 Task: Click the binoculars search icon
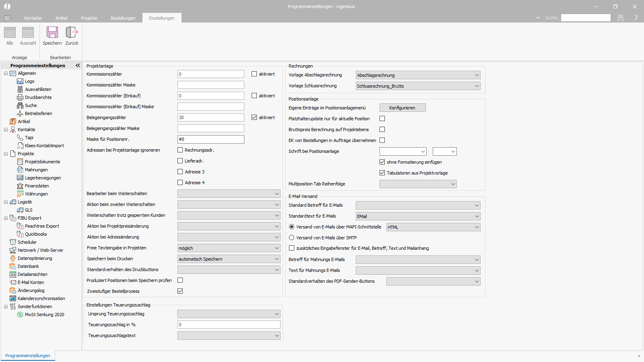pos(621,18)
